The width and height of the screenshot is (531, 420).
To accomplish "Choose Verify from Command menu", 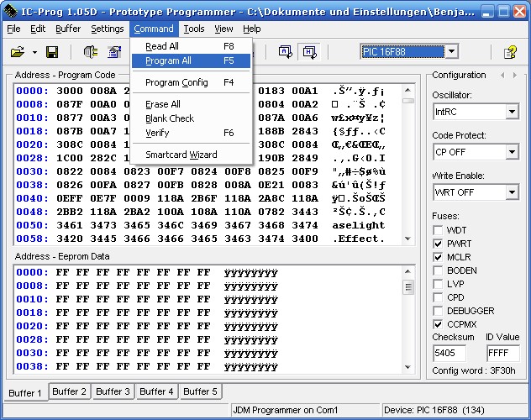I will (191, 133).
